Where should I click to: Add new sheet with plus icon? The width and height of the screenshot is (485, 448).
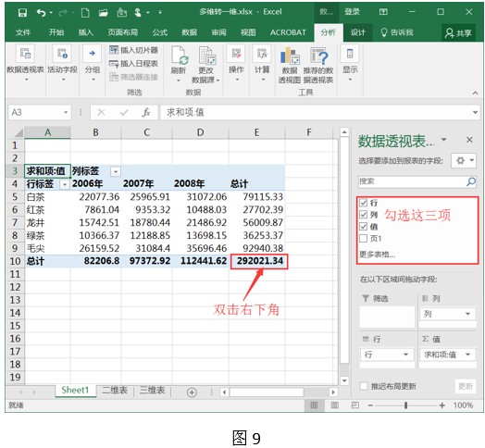click(x=192, y=392)
